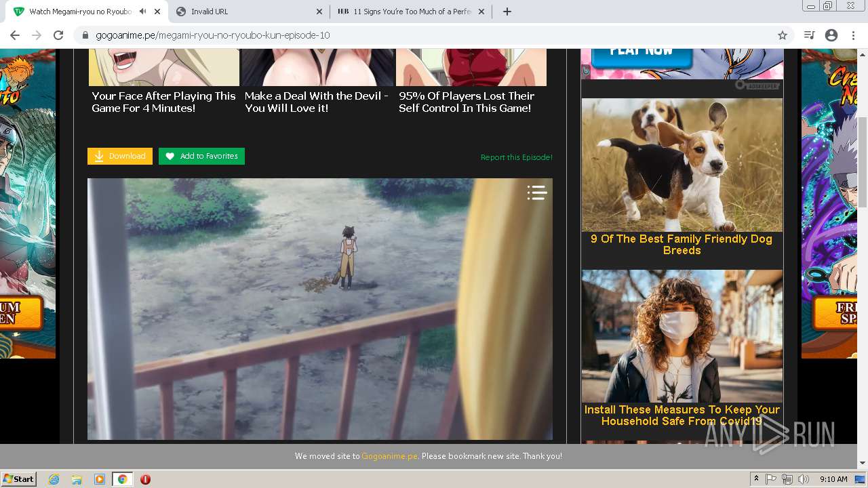Click the page vertical scrollbar thumb

(x=863, y=163)
